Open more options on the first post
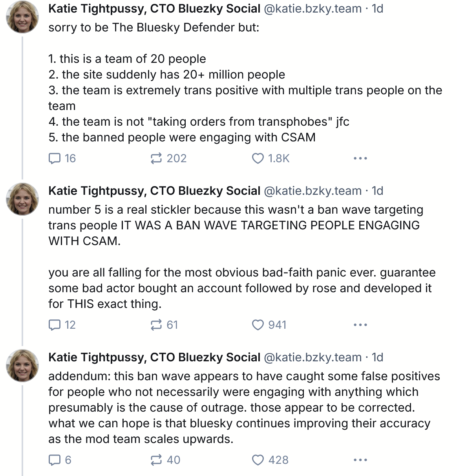Screen dimensions: 457x476 click(x=360, y=158)
